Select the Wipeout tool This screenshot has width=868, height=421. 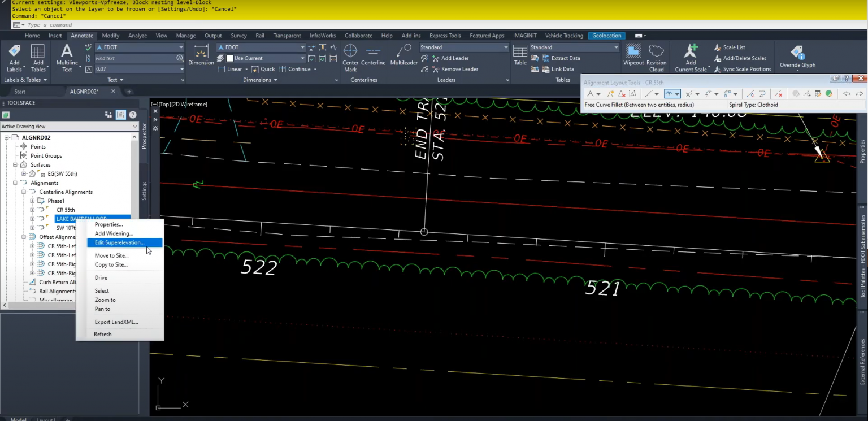(x=633, y=55)
